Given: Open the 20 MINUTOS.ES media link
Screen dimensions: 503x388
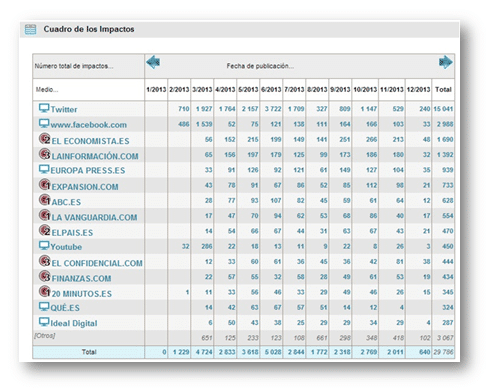Looking at the screenshot, I should tap(82, 294).
